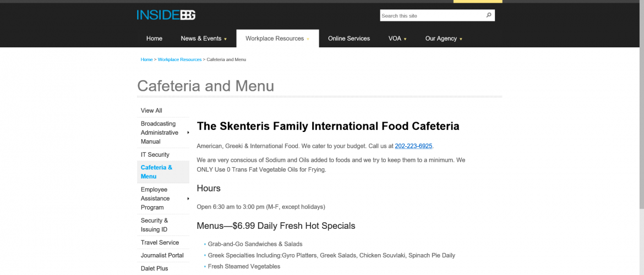Click the Inside BBG logo
644x275 pixels.
[166, 15]
